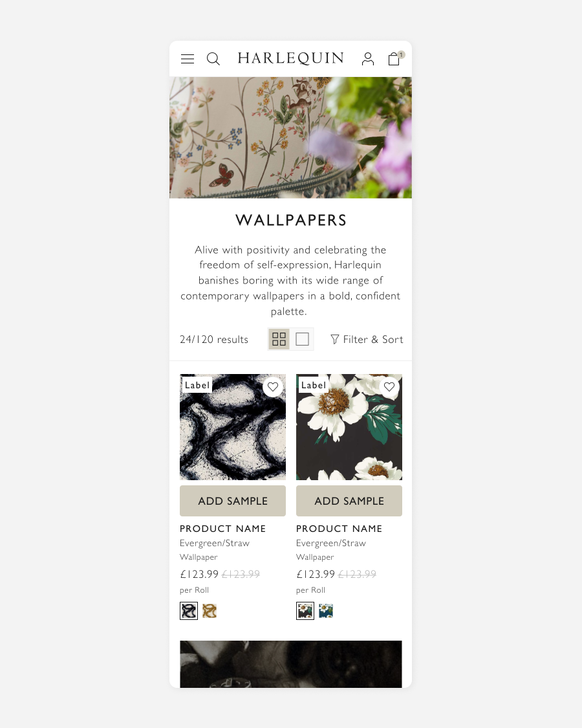582x728 pixels.
Task: Select the blue floral colour swatch
Action: (x=327, y=611)
